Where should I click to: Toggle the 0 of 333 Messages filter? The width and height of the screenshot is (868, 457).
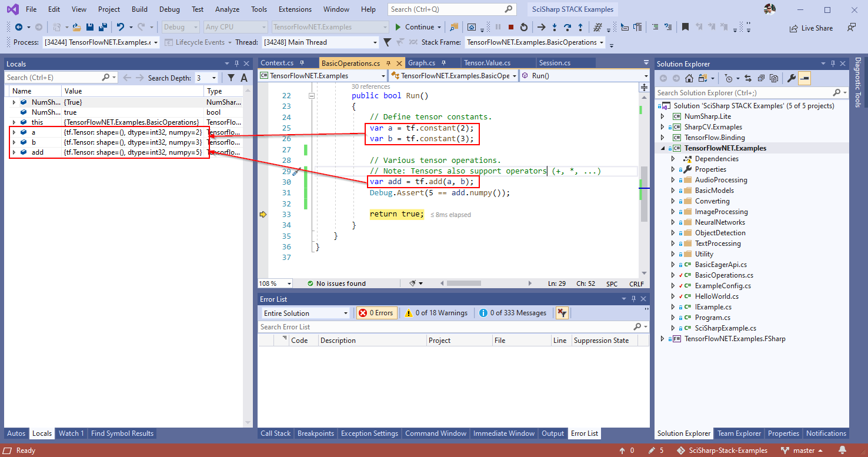click(513, 313)
